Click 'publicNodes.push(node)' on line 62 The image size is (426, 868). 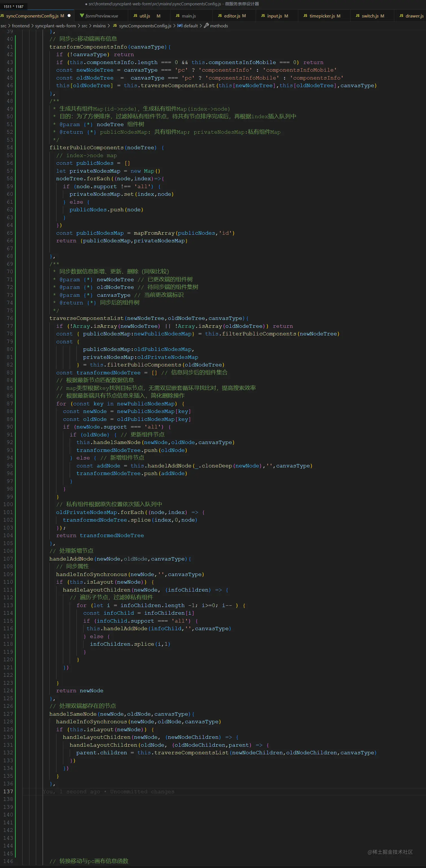106,210
